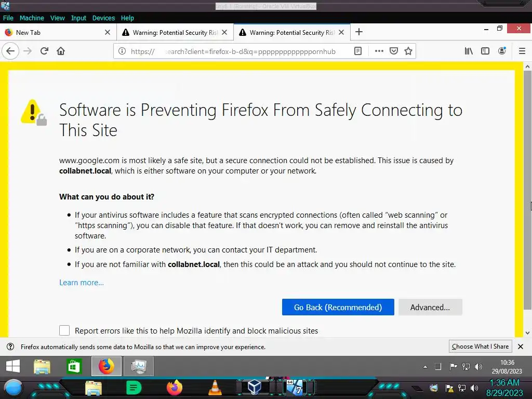Screen dimensions: 532x399
Task: Dismiss the Firefox data notification bar
Action: point(521,347)
